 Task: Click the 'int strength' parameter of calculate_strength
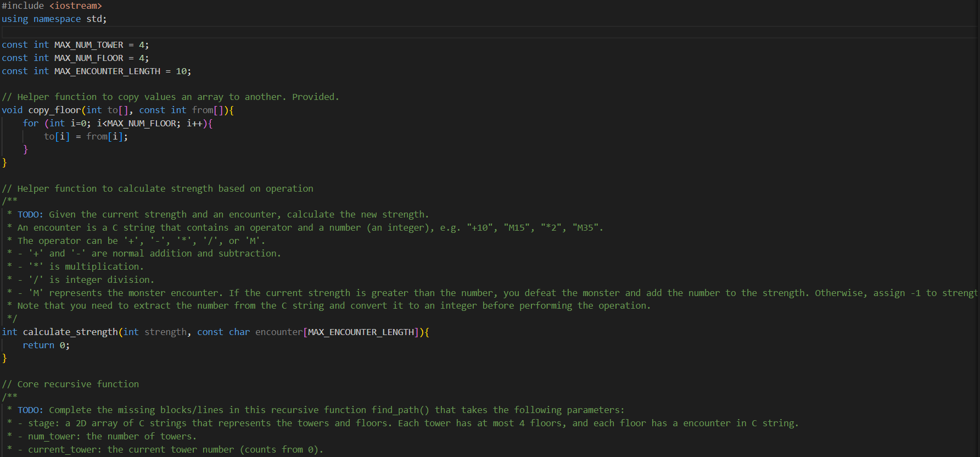click(155, 332)
